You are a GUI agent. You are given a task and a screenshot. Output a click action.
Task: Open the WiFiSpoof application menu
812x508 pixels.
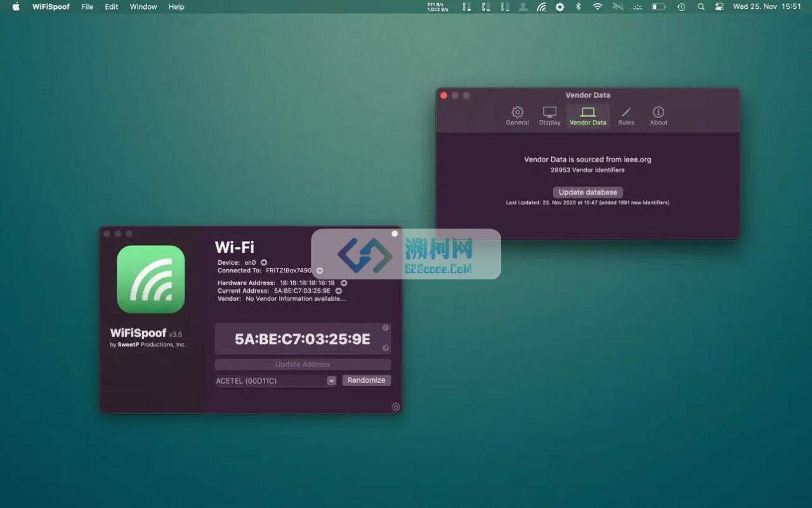51,7
